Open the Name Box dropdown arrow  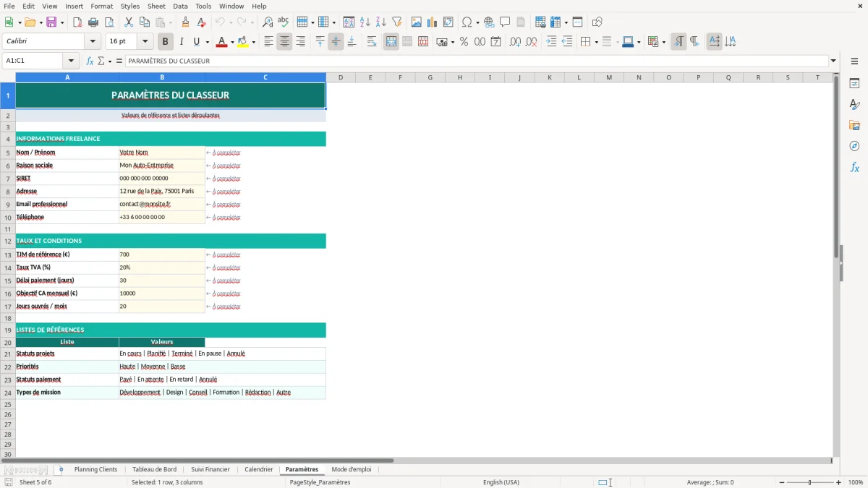(x=71, y=61)
